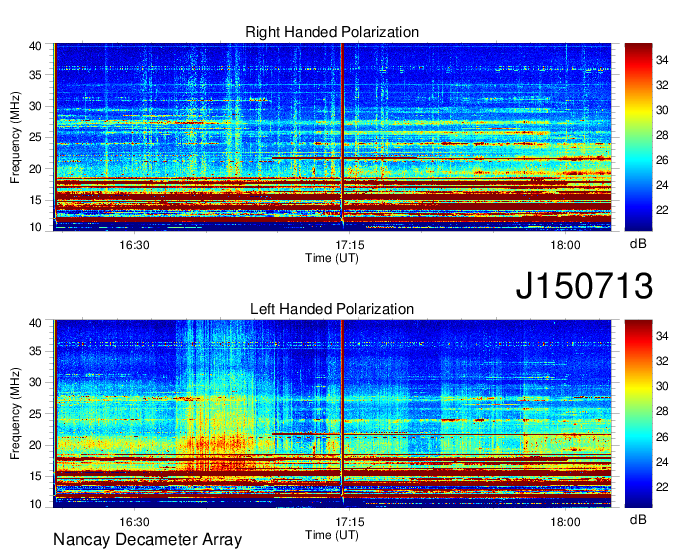680x552 pixels.
Task: Click the Time (UT) label under Right Handed plot
Action: (332, 258)
